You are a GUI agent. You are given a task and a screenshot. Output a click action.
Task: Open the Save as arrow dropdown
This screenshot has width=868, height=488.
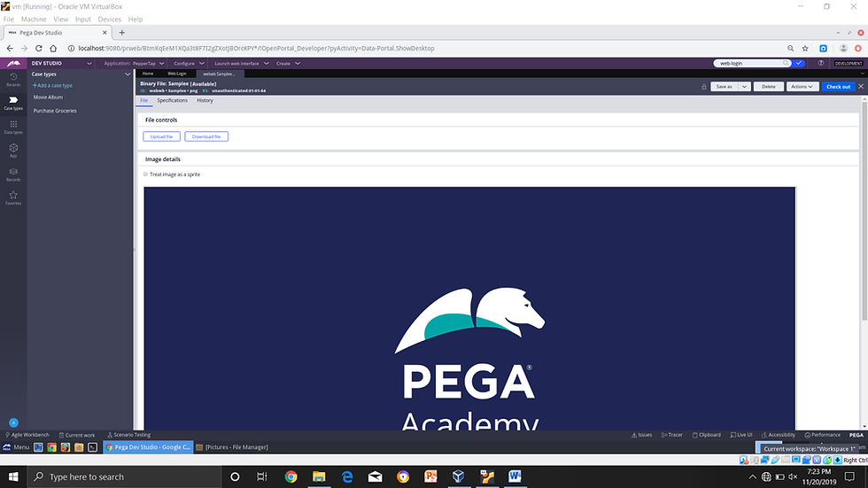(x=745, y=86)
